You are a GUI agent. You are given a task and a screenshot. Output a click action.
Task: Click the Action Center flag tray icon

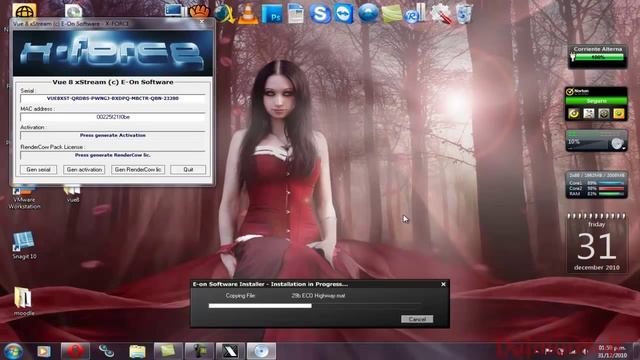click(x=549, y=351)
